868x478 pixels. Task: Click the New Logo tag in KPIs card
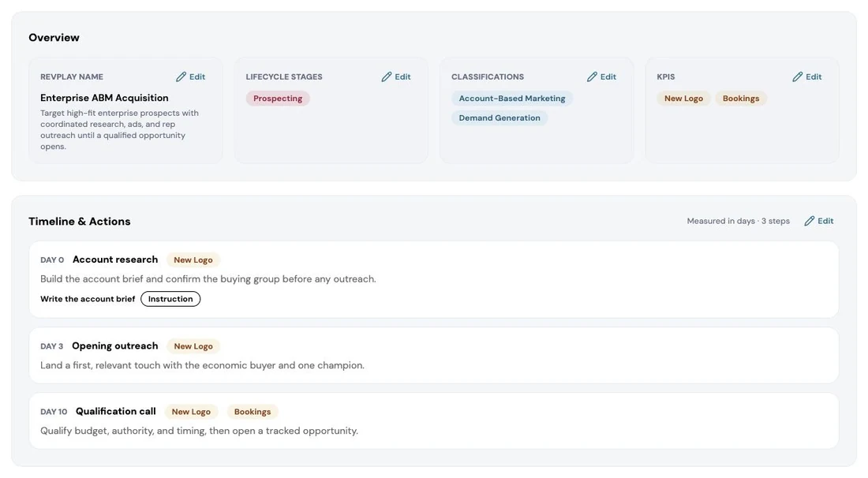683,99
